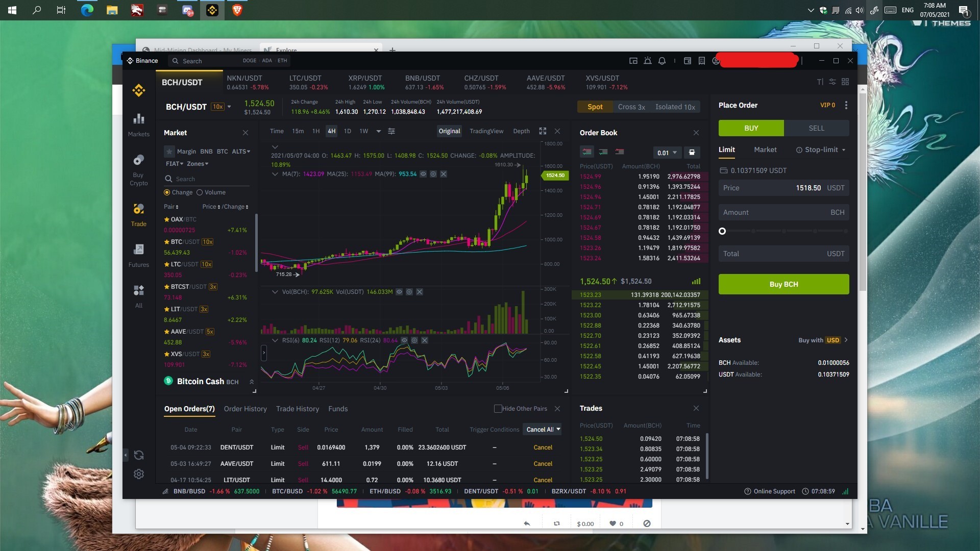The height and width of the screenshot is (551, 980).
Task: Switch to Order History tab
Action: coord(246,409)
